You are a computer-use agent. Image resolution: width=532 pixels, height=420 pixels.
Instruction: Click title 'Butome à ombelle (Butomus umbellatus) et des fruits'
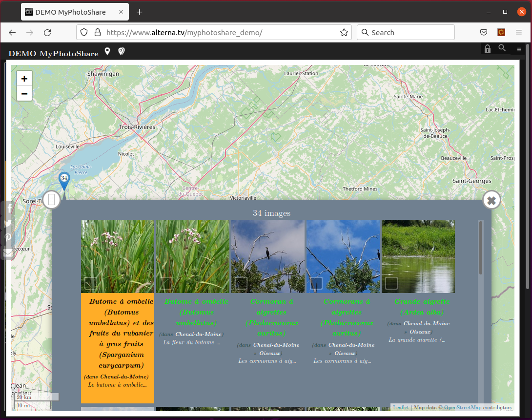(121, 333)
